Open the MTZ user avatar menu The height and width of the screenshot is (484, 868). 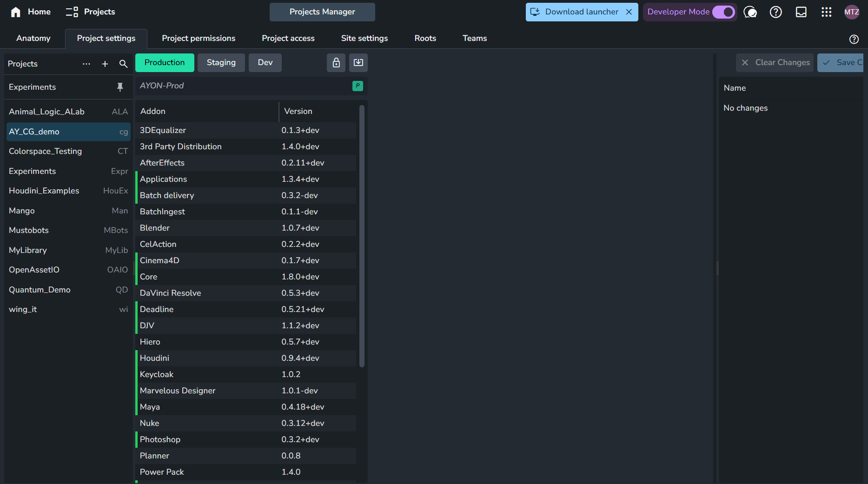coord(851,12)
